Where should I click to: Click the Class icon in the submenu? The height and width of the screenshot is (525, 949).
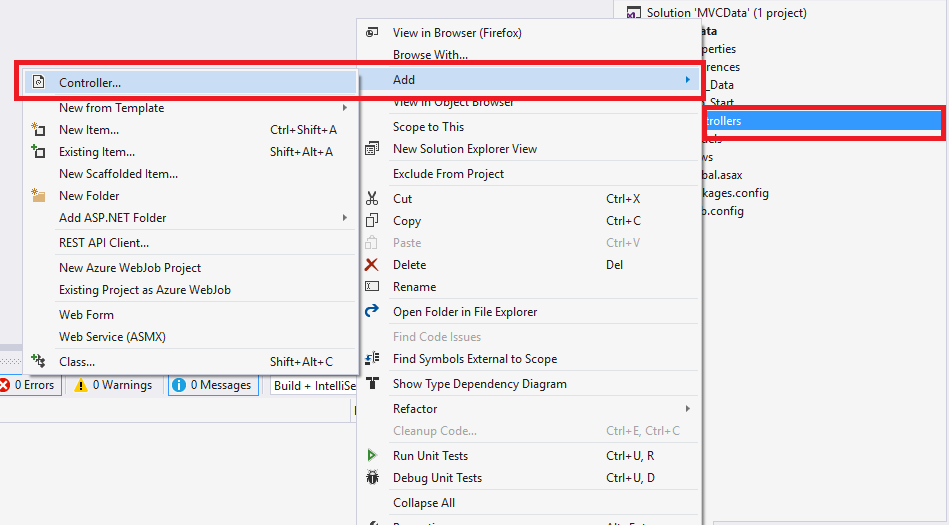38,362
